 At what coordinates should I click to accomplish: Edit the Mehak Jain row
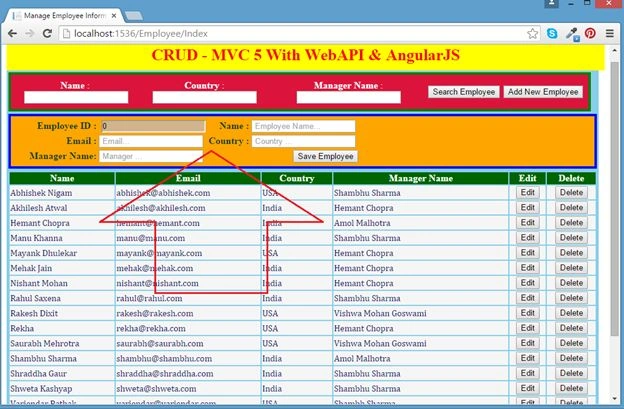pyautogui.click(x=528, y=268)
